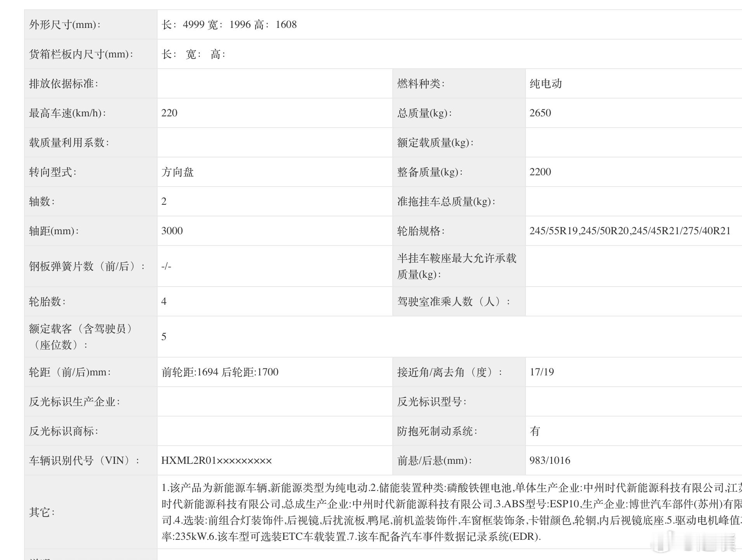The height and width of the screenshot is (560, 742).
Task: Select the angle value 17/19
Action: [x=542, y=372]
